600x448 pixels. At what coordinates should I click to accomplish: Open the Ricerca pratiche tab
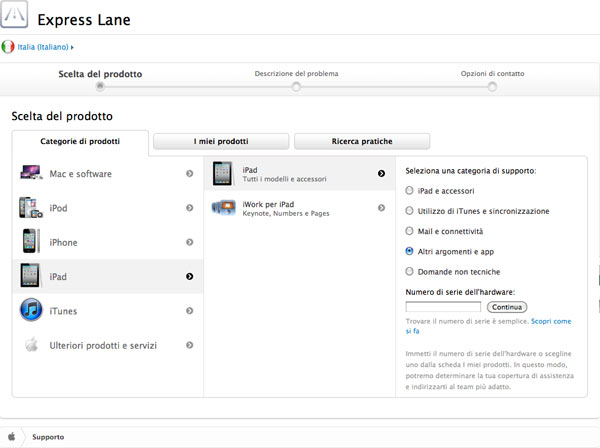(362, 142)
